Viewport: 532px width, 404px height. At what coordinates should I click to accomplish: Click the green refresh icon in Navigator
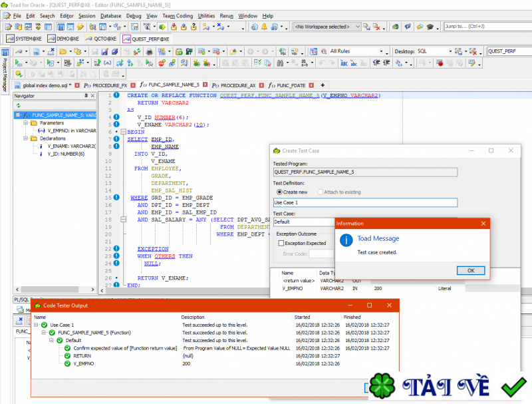tap(18, 105)
